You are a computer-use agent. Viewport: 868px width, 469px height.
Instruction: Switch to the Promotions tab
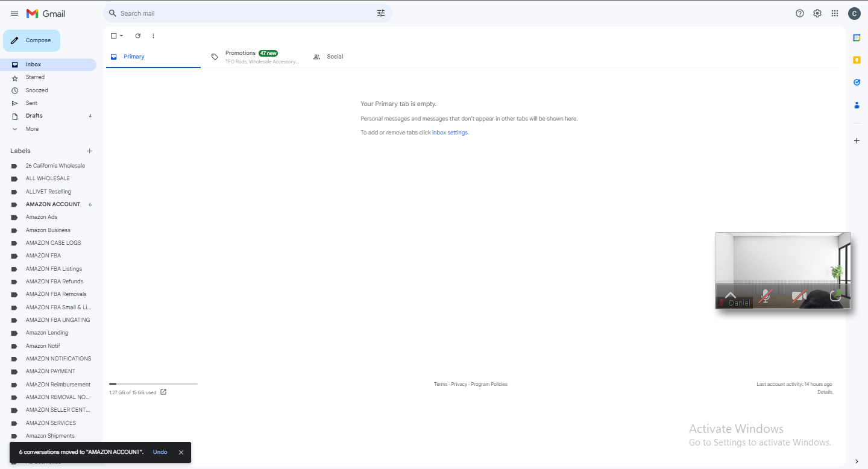click(x=255, y=57)
